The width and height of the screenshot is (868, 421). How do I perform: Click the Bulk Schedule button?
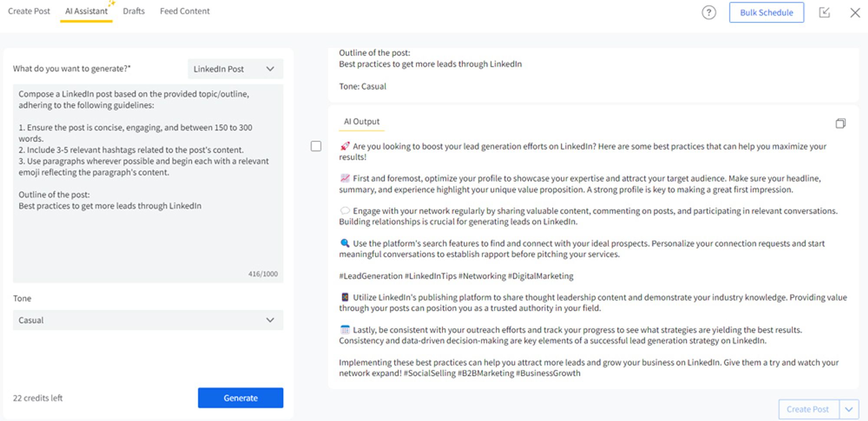click(766, 13)
